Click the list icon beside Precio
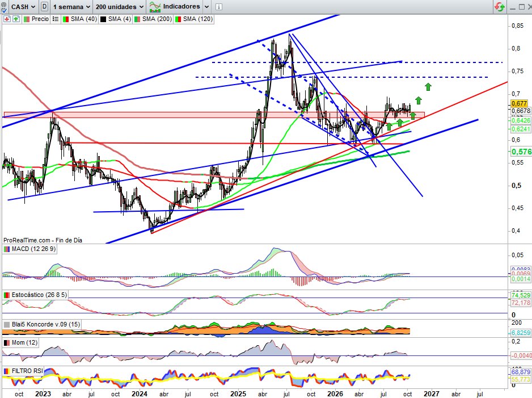 point(56,19)
